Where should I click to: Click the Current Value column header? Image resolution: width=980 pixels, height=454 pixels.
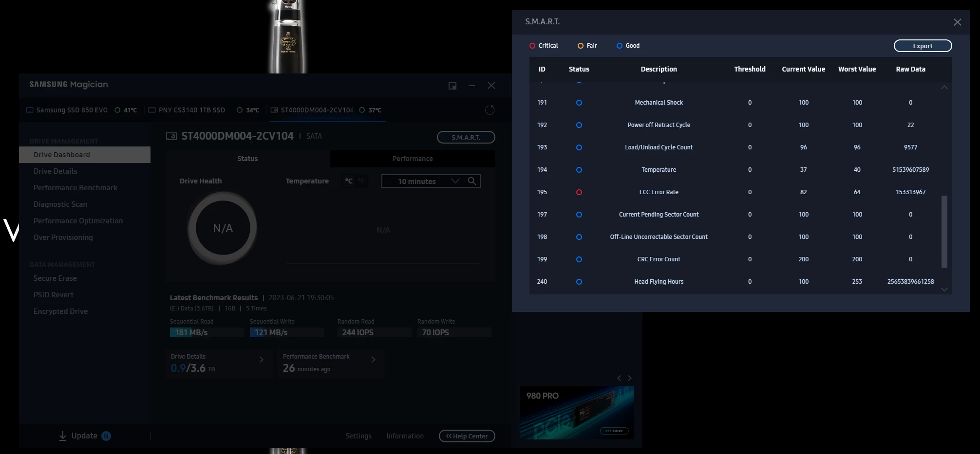point(803,69)
